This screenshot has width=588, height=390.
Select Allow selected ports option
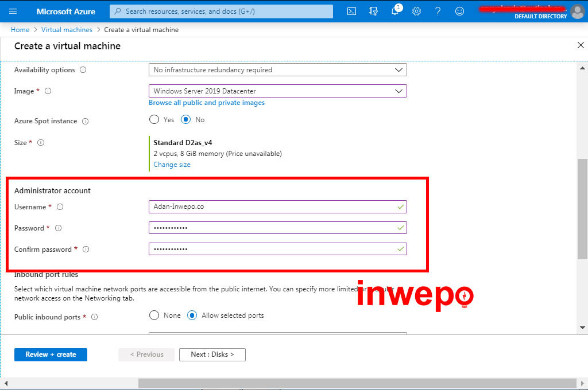tap(192, 315)
